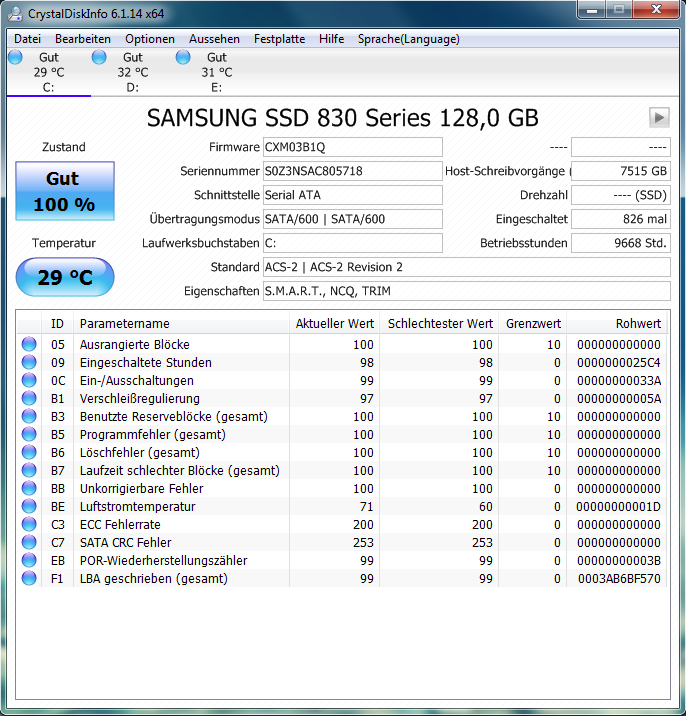Screen dimensions: 686x716
Task: Click status orb of Programmfehler row
Action: point(29,434)
